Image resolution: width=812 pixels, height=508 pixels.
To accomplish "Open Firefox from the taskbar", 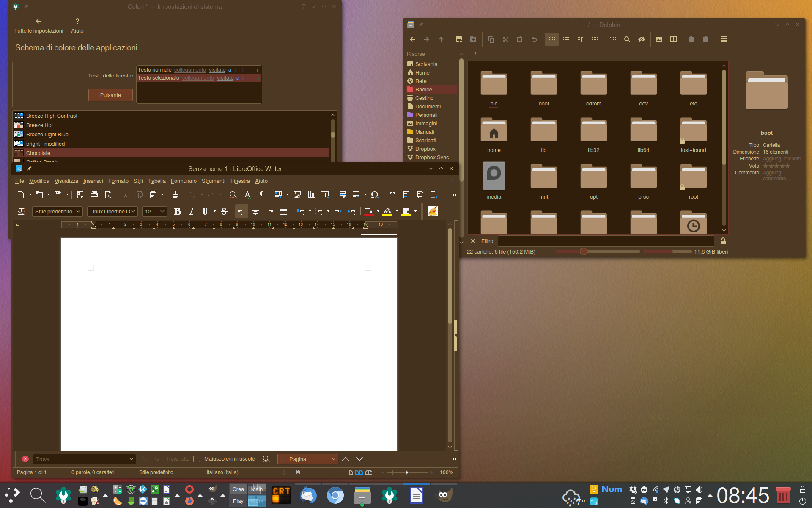I will pos(189,501).
